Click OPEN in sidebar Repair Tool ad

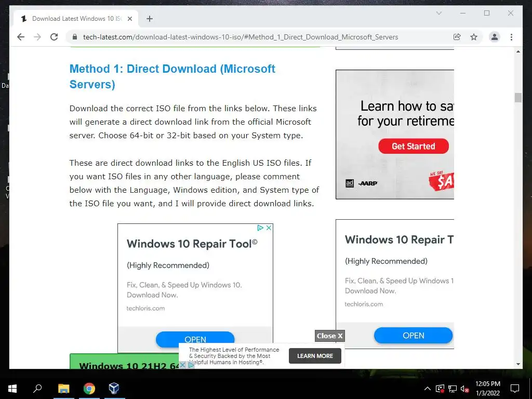click(x=413, y=335)
